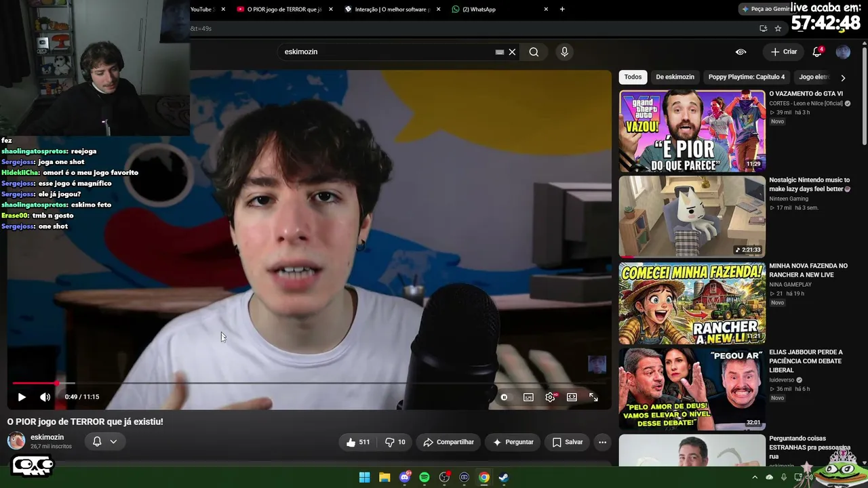Image resolution: width=868 pixels, height=488 pixels.
Task: Click the Chrome icon in the taskbar
Action: [484, 477]
